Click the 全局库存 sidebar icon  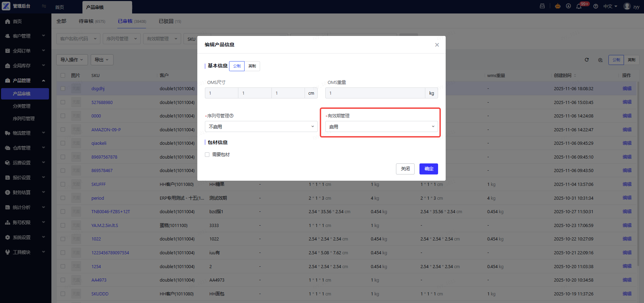pyautogui.click(x=8, y=66)
